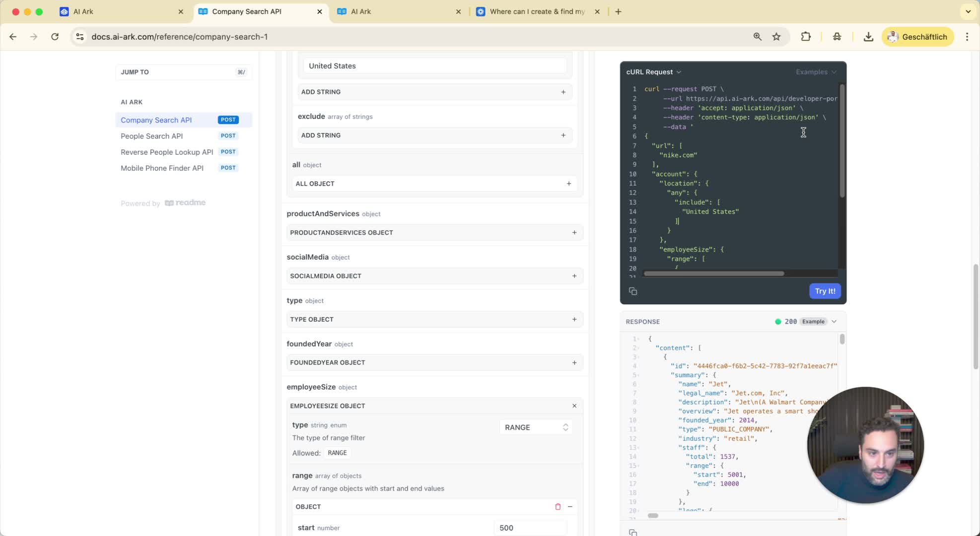Screen dimensions: 980x536
Task: Bookmark this page with star icon
Action: coord(776,37)
